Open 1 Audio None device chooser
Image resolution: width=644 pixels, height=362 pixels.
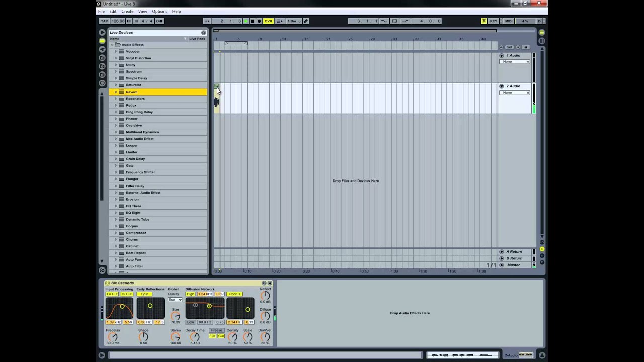(x=514, y=62)
